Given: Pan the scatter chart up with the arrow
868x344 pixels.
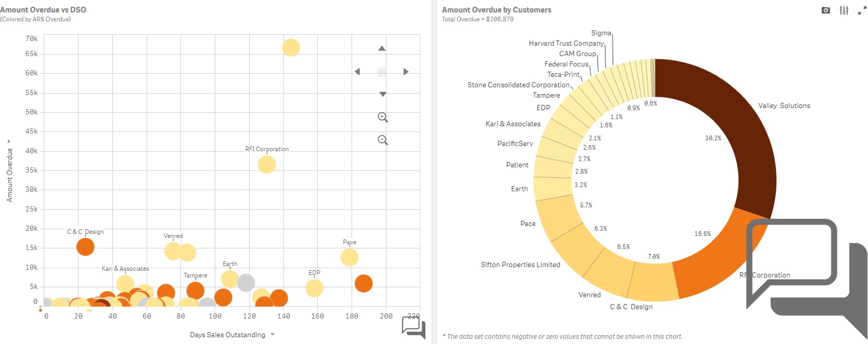Looking at the screenshot, I should 382,48.
